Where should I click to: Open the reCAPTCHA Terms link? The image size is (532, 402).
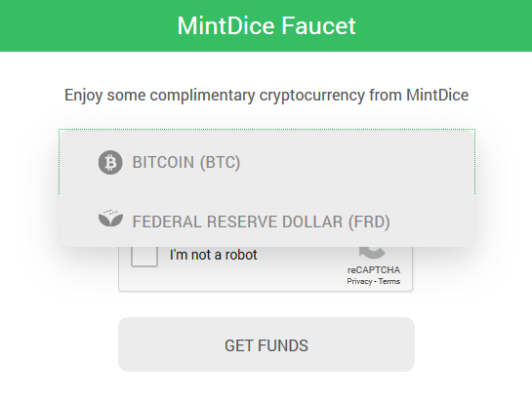pyautogui.click(x=389, y=281)
